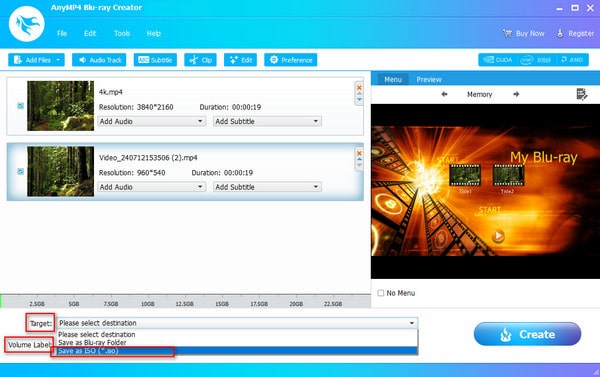
Task: Open the Subtitle tool
Action: pos(155,60)
